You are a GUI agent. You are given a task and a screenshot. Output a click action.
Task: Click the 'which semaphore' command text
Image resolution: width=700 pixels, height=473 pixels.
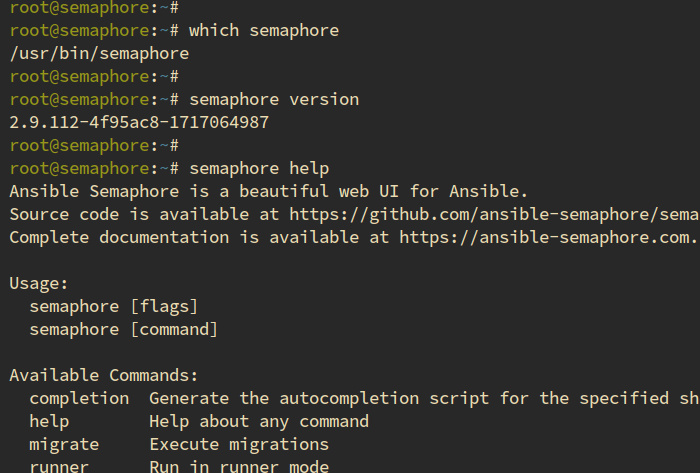(264, 30)
